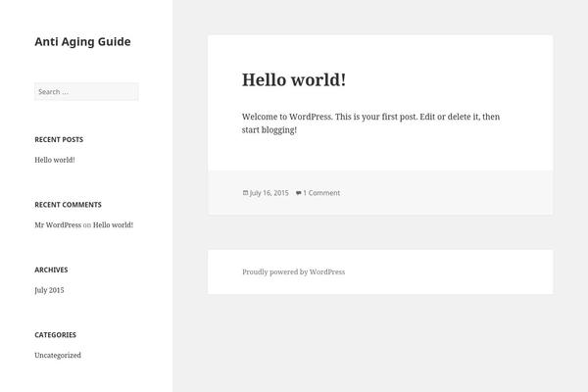Click the Welcome to WordPress post paragraph
This screenshot has height=392, width=588.
370,123
